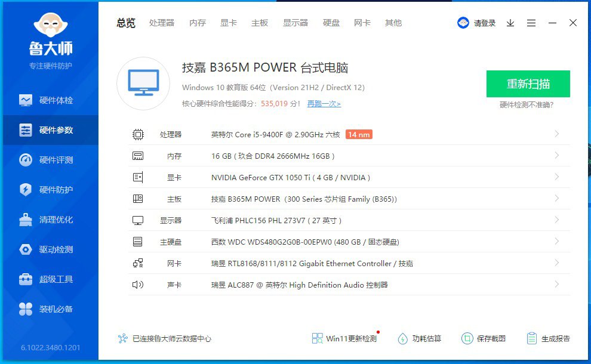Image resolution: width=591 pixels, height=364 pixels.
Task: Click the 鲁大师 logo avatar
Action: [x=51, y=25]
